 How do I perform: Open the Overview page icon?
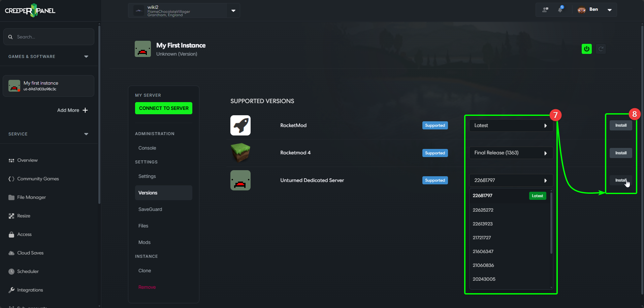click(x=11, y=160)
